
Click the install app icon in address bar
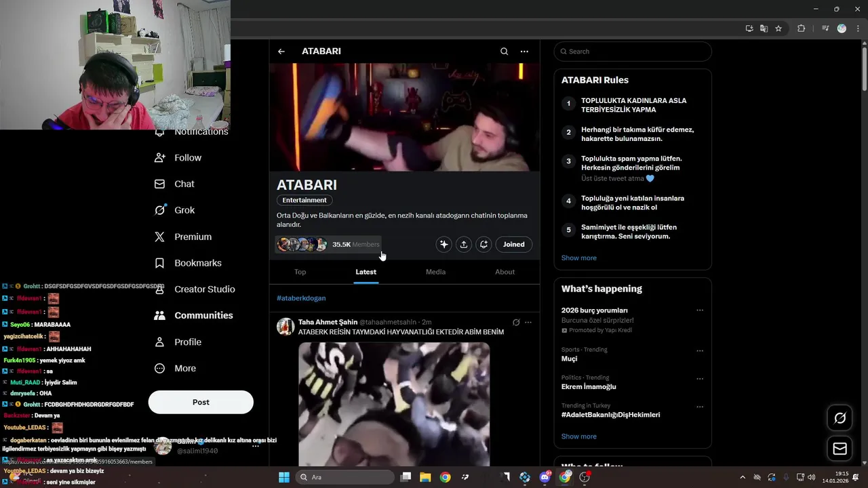[x=749, y=28]
